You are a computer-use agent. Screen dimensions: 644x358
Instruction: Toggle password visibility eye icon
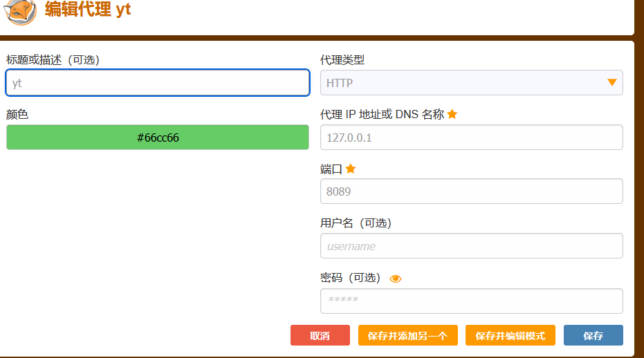click(395, 279)
